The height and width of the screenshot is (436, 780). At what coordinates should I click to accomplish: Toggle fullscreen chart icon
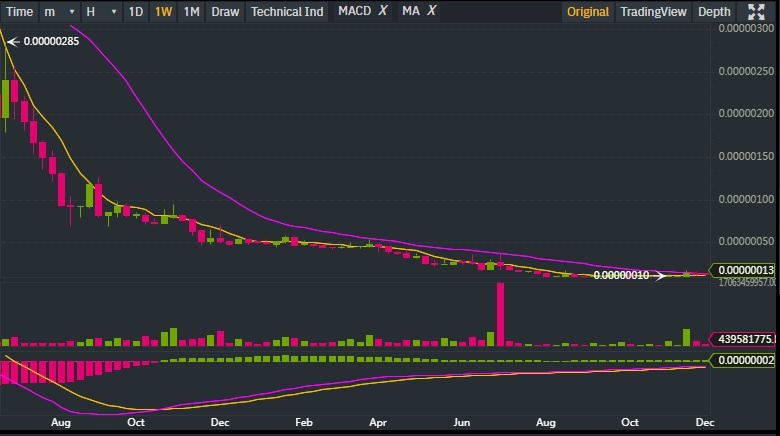point(756,12)
